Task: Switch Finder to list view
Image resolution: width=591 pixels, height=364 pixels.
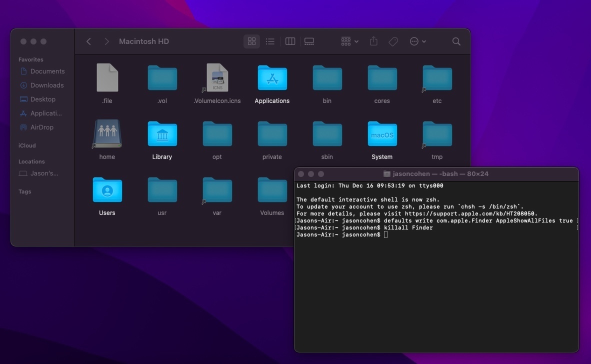Action: 270,41
